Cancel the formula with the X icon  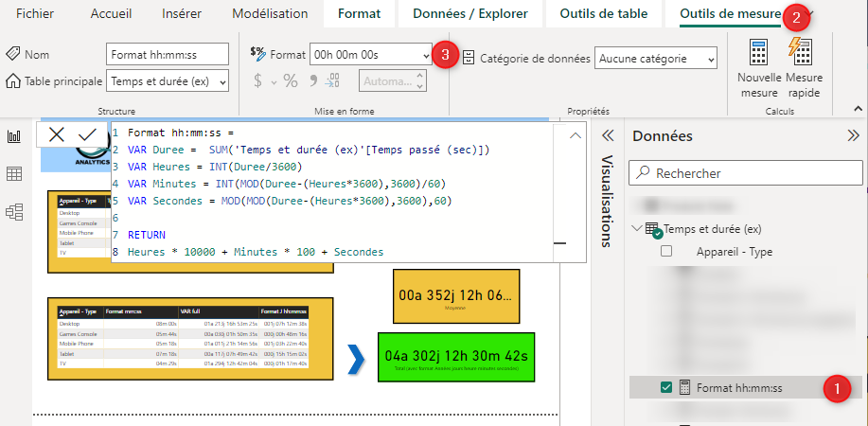(56, 134)
